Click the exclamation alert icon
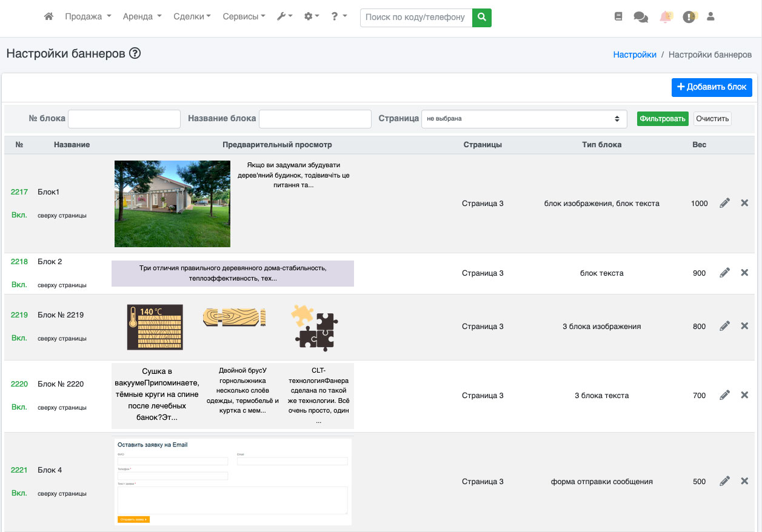The image size is (762, 532). [x=689, y=17]
